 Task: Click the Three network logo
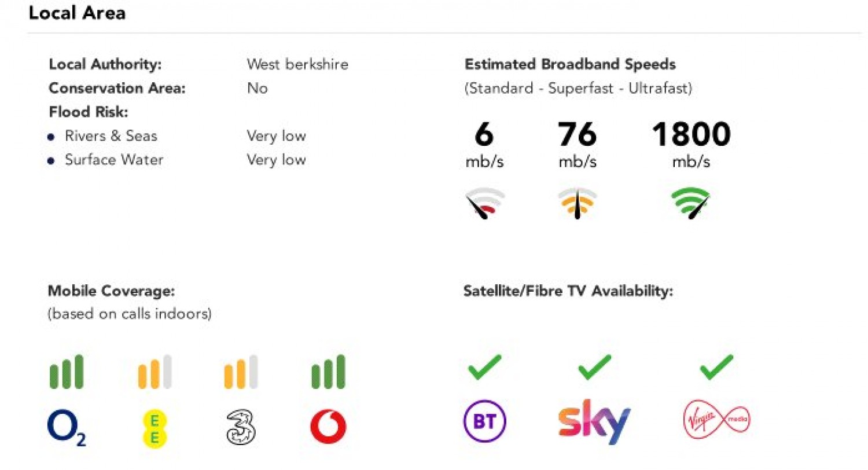(241, 428)
